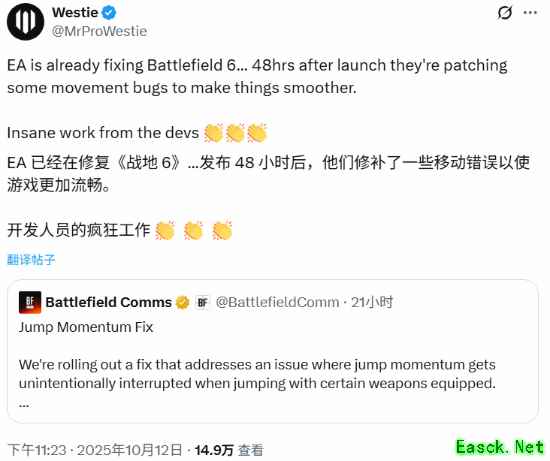This screenshot has height=461, width=550.
Task: Click the first clapping hands emoji
Action: pos(213,133)
